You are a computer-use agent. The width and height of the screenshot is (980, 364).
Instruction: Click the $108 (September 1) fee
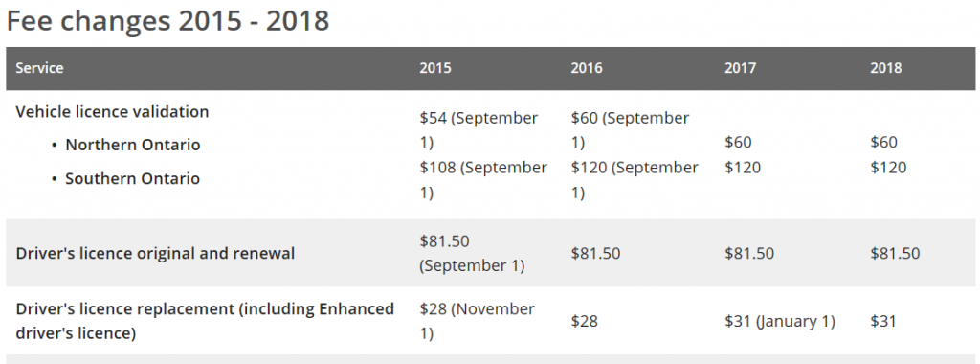[x=483, y=180]
